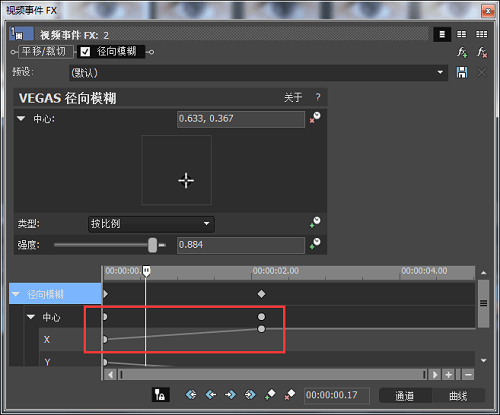Click the lock envelopes to cursor icon
The width and height of the screenshot is (500, 415).
[160, 395]
